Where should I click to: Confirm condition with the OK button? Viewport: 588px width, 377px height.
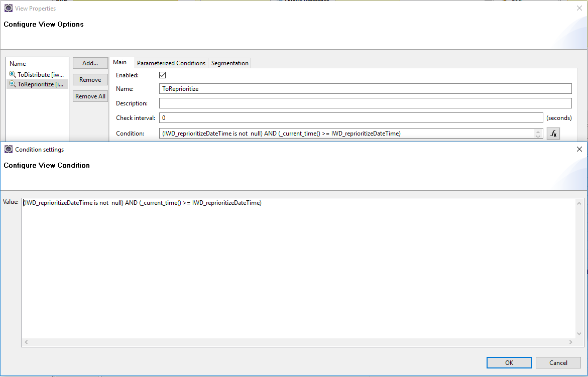point(509,362)
